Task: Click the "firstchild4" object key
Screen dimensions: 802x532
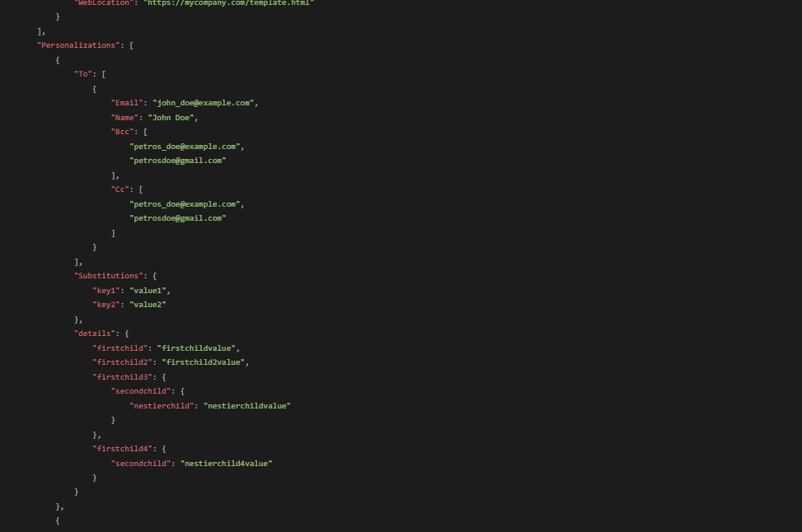Action: point(120,449)
